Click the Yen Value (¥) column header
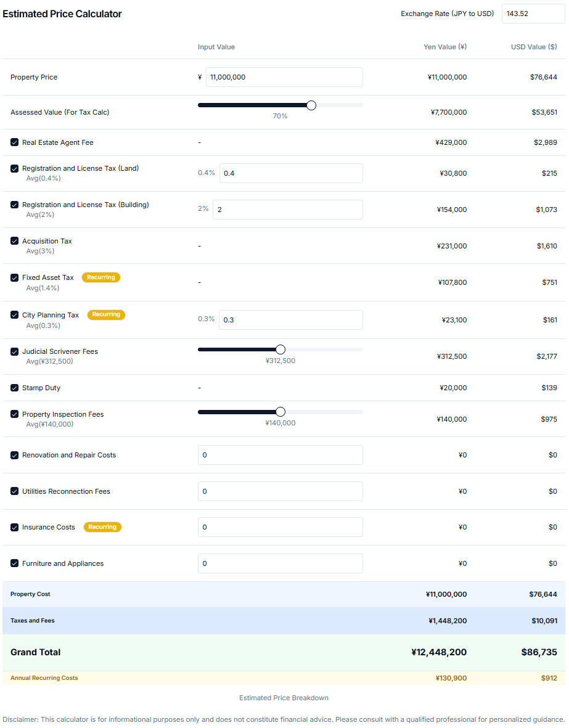 [445, 47]
